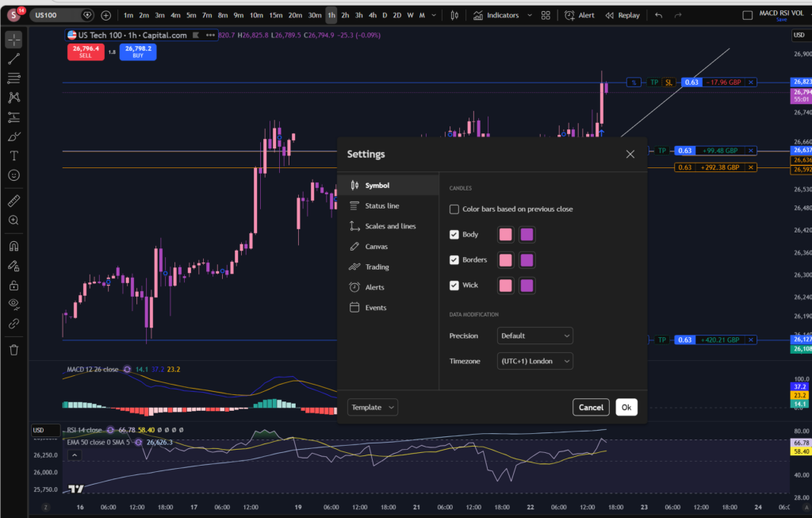Open the emoji icons tool
Screen dimensions: 812x518
(x=14, y=175)
